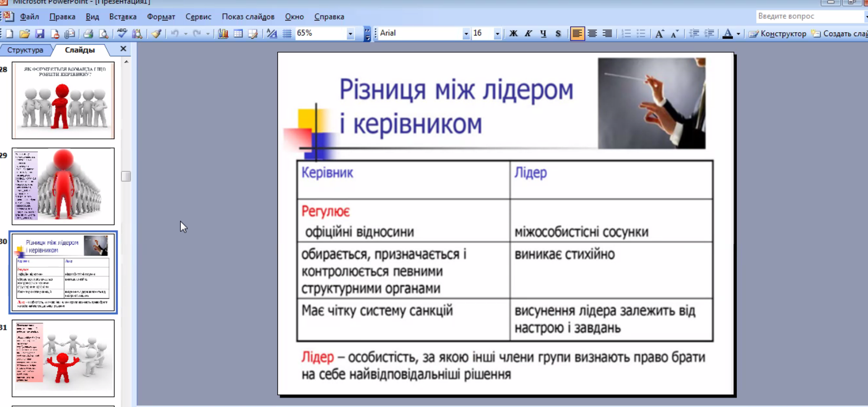Insert a chart using the chart icon
Viewport: 868px width, 407px height.
(223, 34)
